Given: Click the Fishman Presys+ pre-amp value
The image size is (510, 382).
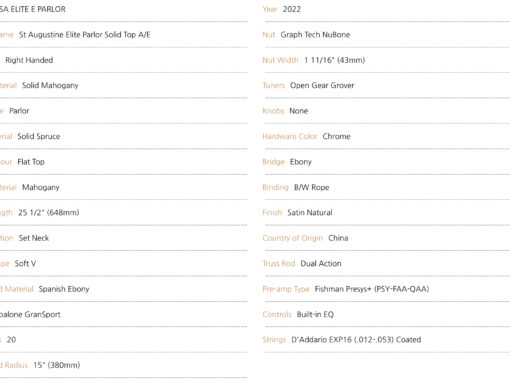Looking at the screenshot, I should coord(372,289).
